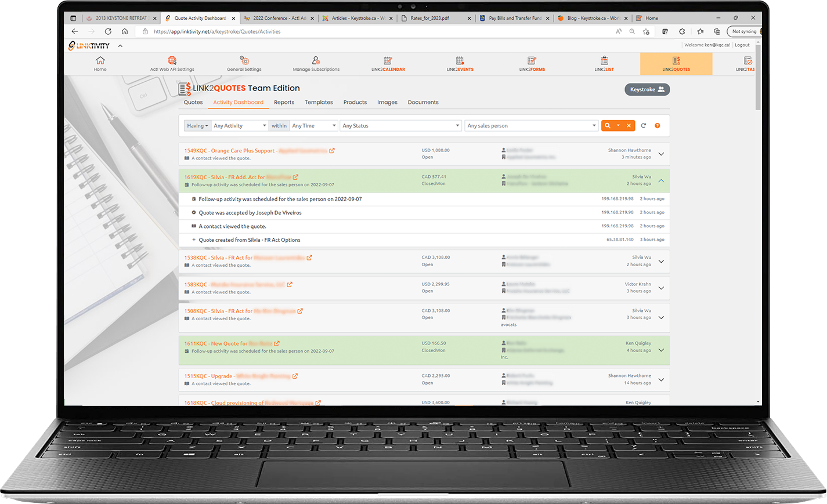Screen dimensions: 827x504
Task: Open General Settings gear icon
Action: 244,64
